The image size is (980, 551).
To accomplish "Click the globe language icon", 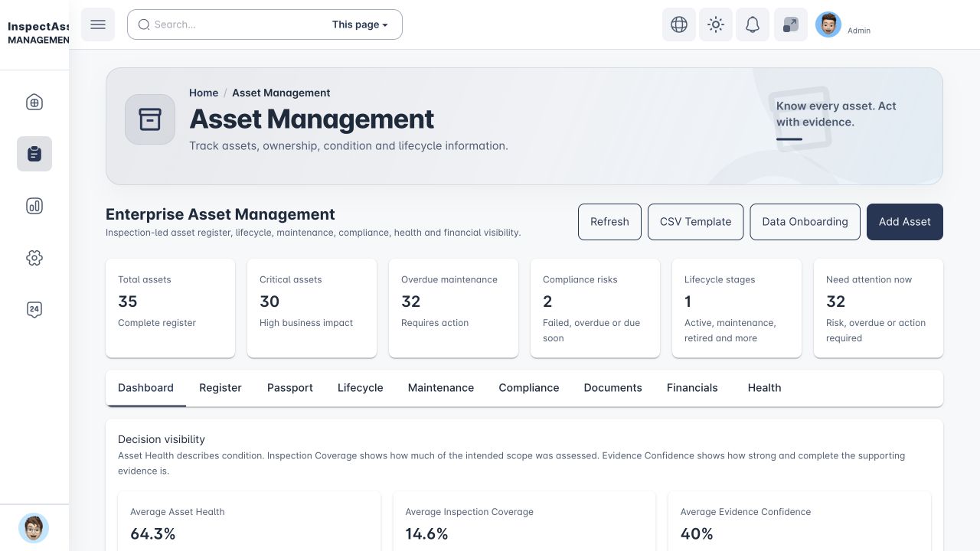I will (679, 24).
